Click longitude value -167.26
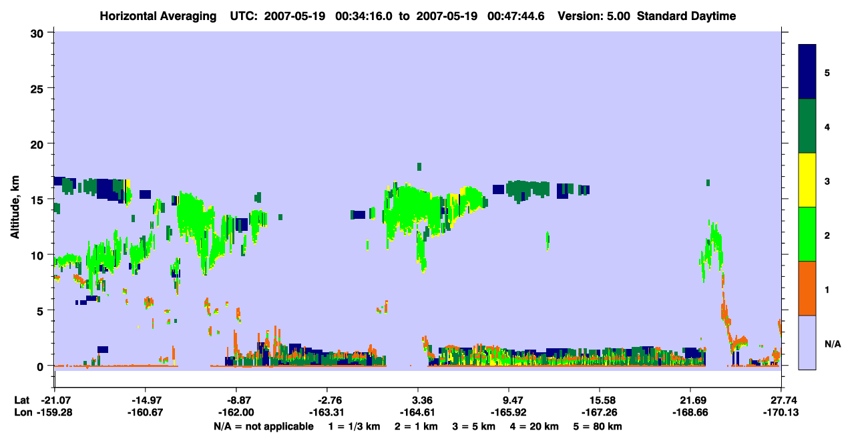Viewport: 868px width, 445px height. coord(600,413)
